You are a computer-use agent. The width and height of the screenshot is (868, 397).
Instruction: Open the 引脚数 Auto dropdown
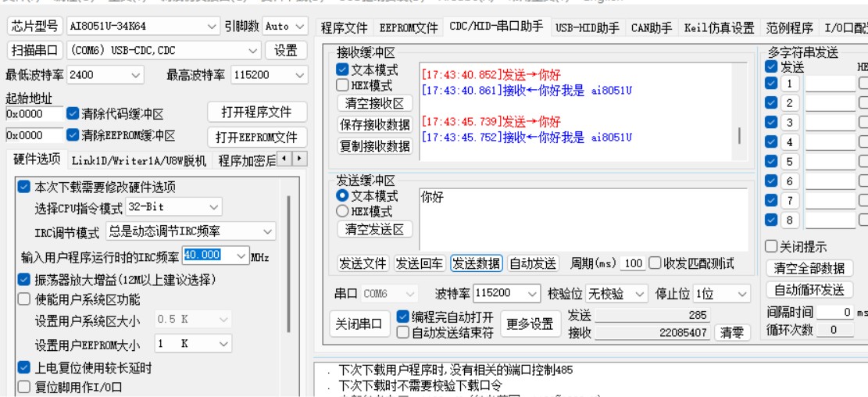coord(285,26)
